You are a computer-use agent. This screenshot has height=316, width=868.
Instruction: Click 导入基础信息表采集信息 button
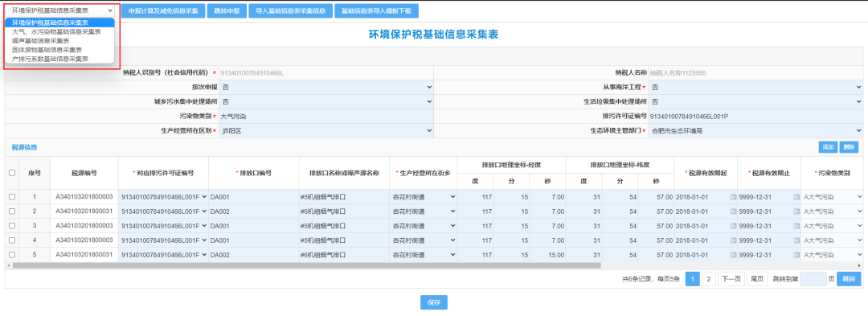290,11
